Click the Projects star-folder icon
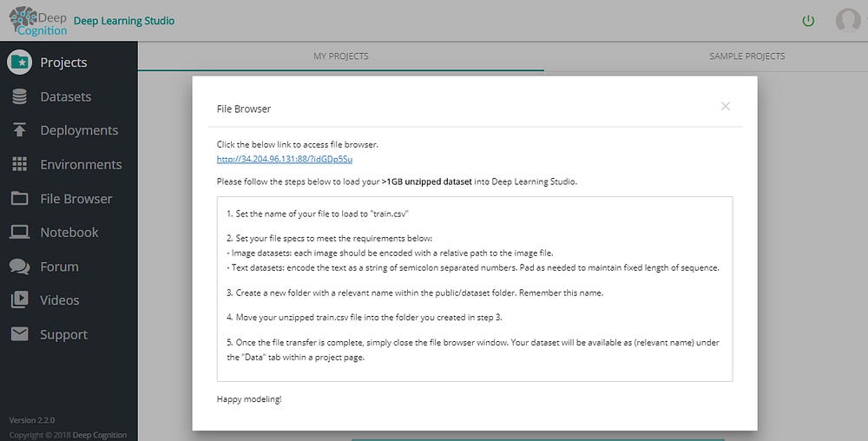Viewport: 868px width, 441px height. coord(19,63)
